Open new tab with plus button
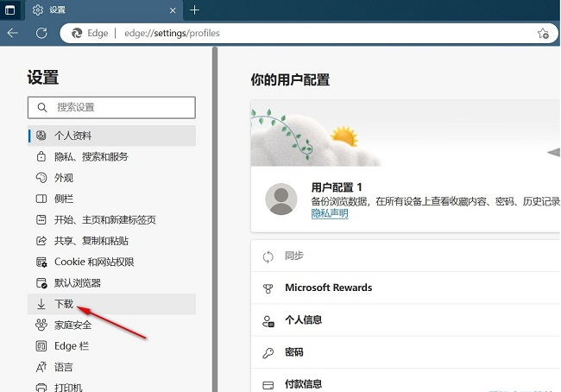This screenshot has height=392, width=561. point(194,9)
